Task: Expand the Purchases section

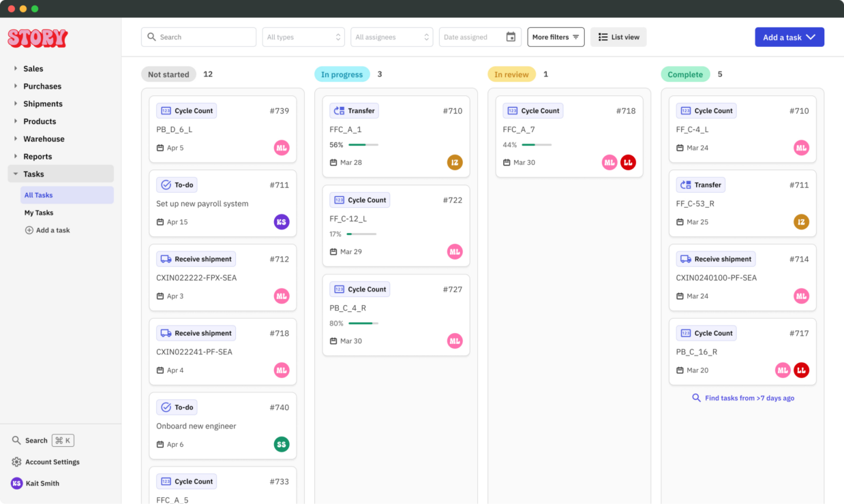Action: [x=62, y=86]
